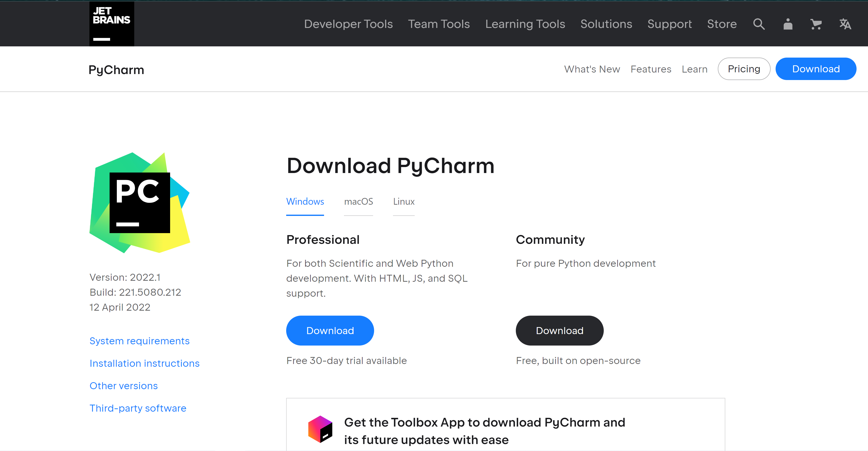This screenshot has width=868, height=451.
Task: Switch to the macOS tab
Action: click(x=358, y=201)
